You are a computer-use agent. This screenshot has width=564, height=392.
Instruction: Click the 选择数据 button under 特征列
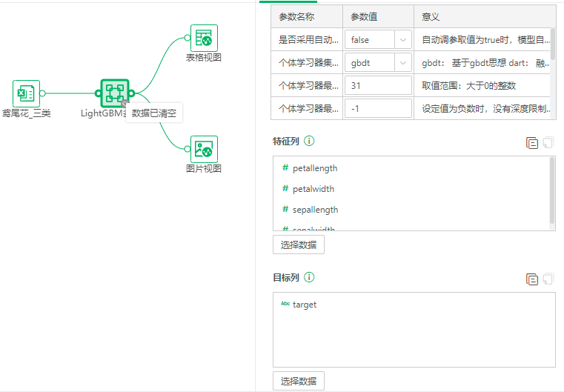(x=298, y=245)
